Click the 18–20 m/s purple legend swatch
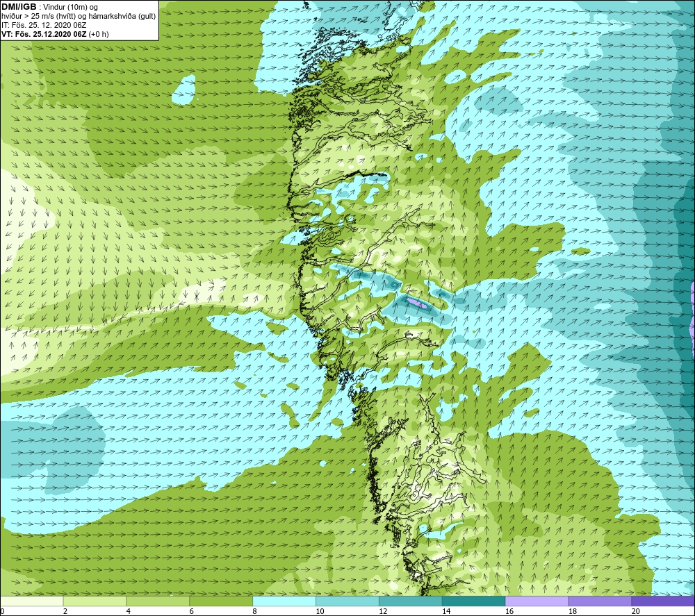Image resolution: width=695 pixels, height=616 pixels. (600, 601)
